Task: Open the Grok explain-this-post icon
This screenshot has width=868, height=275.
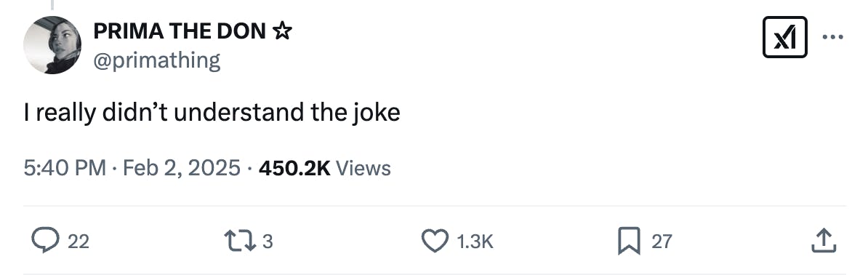Action: [784, 37]
